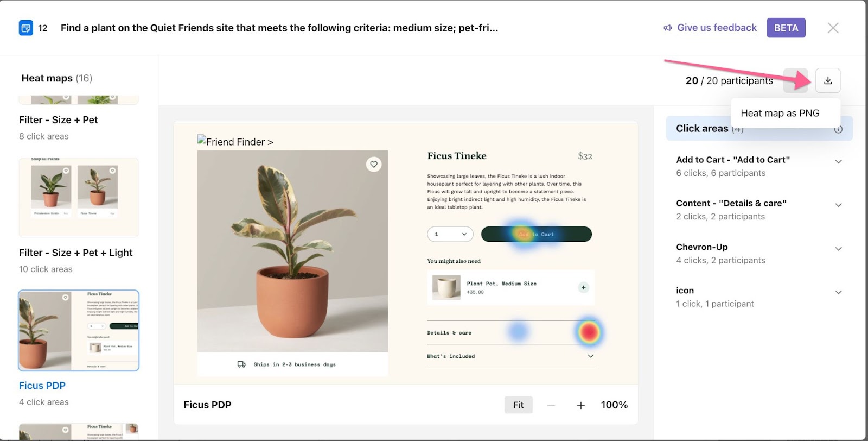The height and width of the screenshot is (441, 868).
Task: Close the heat map dialog
Action: 833,28
